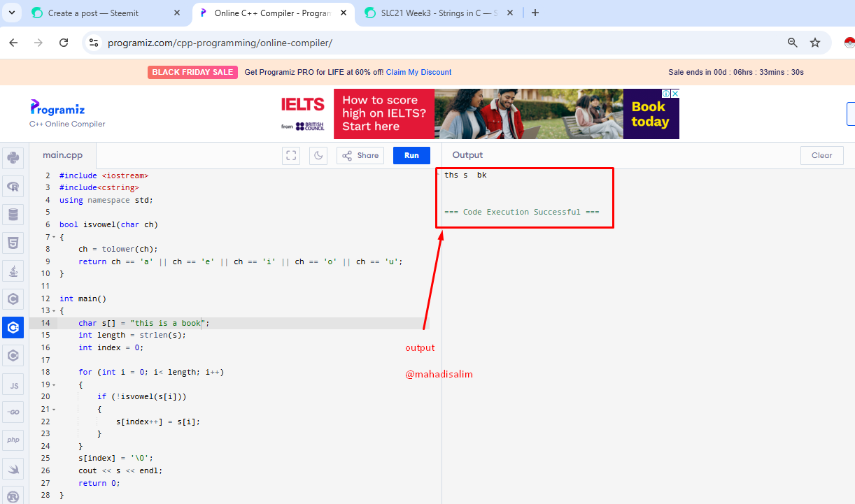Viewport: 855px width, 504px height.
Task: Click the address bar URL
Action: point(220,43)
